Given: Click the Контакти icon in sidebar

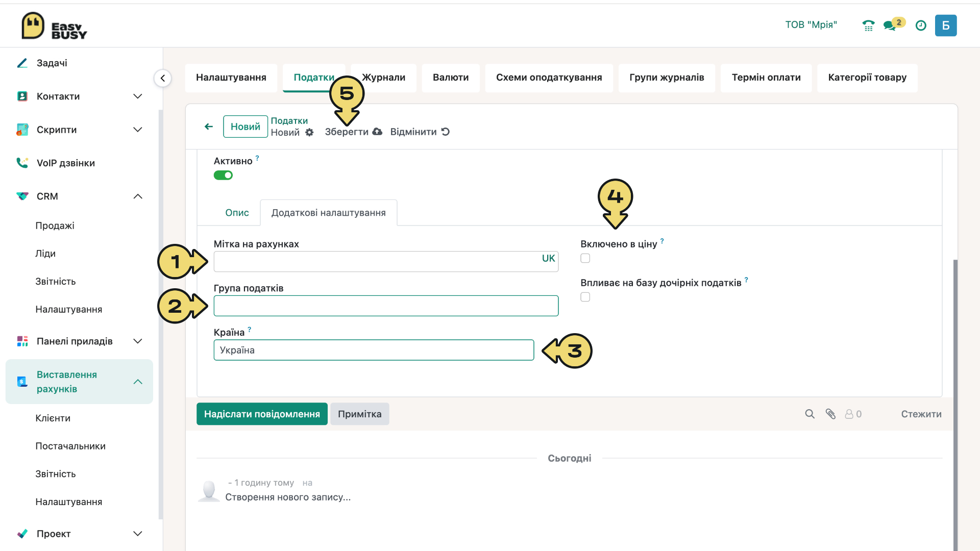Looking at the screenshot, I should pyautogui.click(x=22, y=96).
